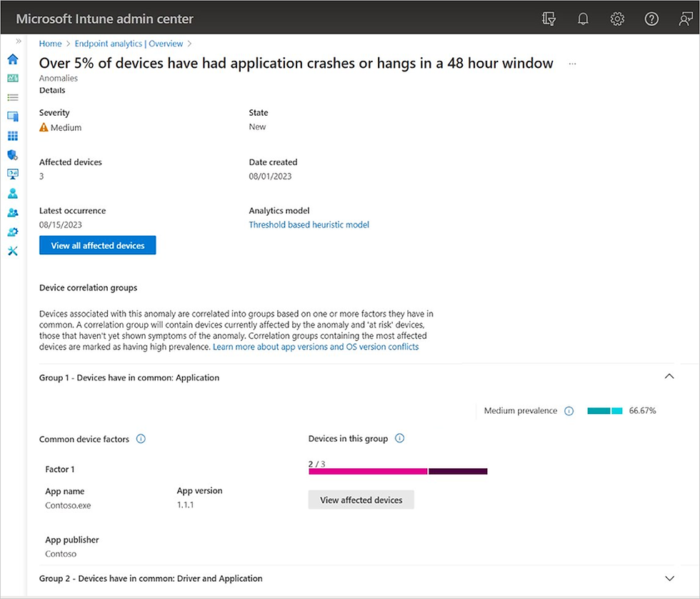Select the Reports monitor icon

point(13,174)
